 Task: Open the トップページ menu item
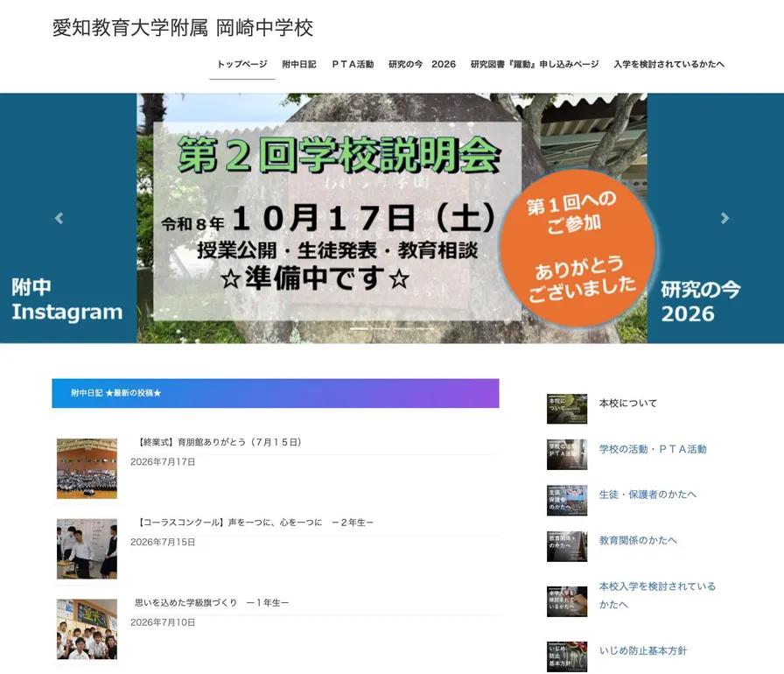click(242, 64)
